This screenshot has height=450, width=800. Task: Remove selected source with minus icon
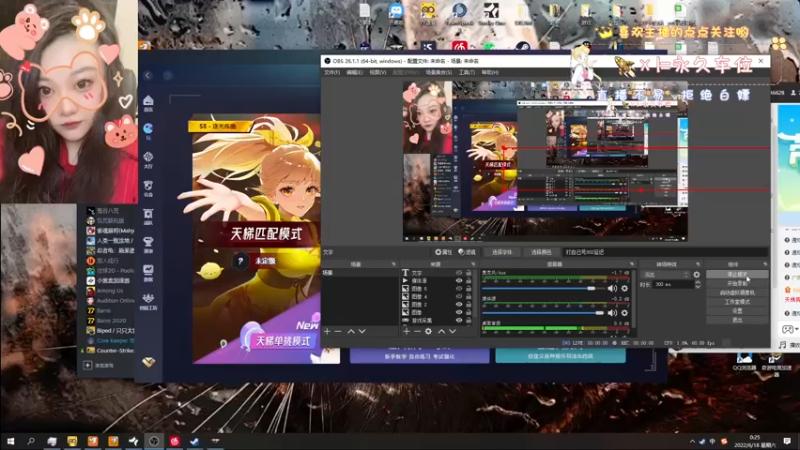click(417, 331)
